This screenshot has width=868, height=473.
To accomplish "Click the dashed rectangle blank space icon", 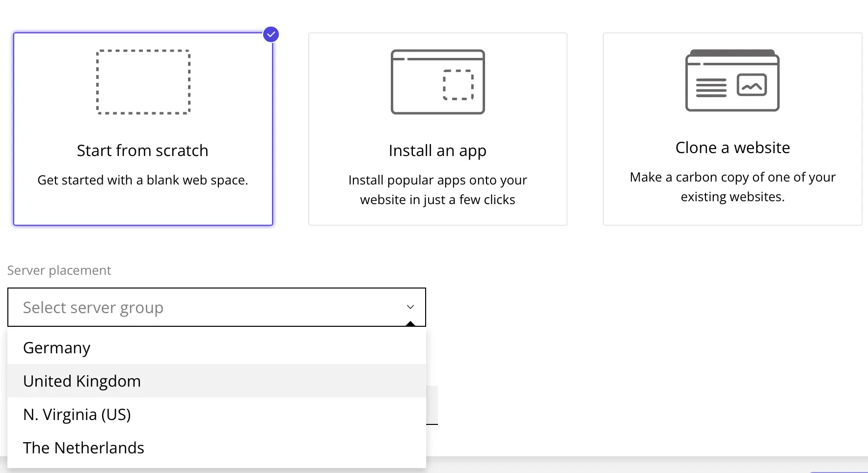I will click(143, 82).
